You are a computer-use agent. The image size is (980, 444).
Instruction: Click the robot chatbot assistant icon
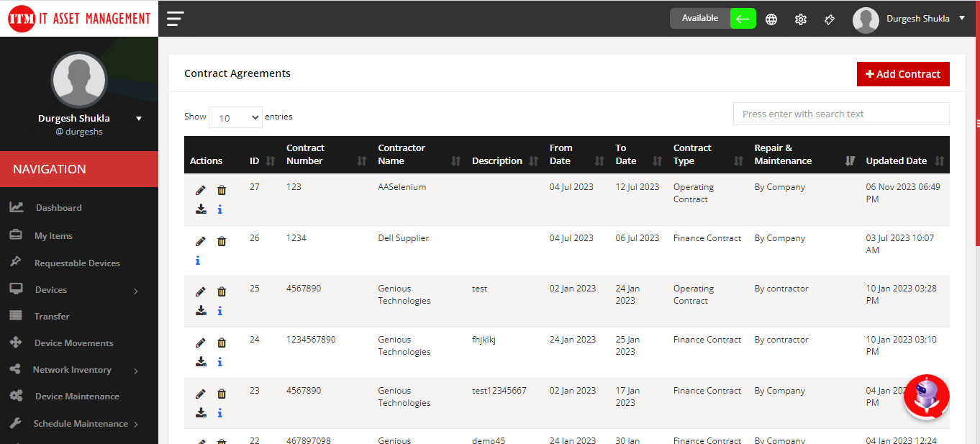click(x=927, y=396)
